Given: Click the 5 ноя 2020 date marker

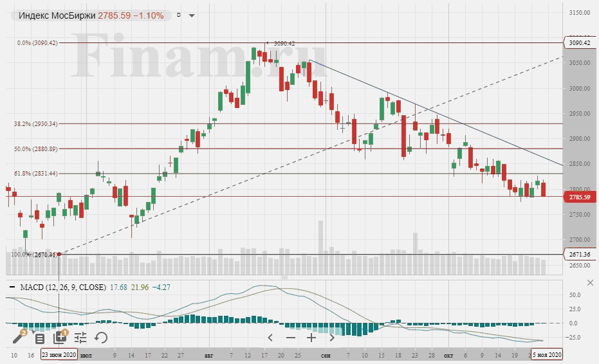Looking at the screenshot, I should 547,354.
